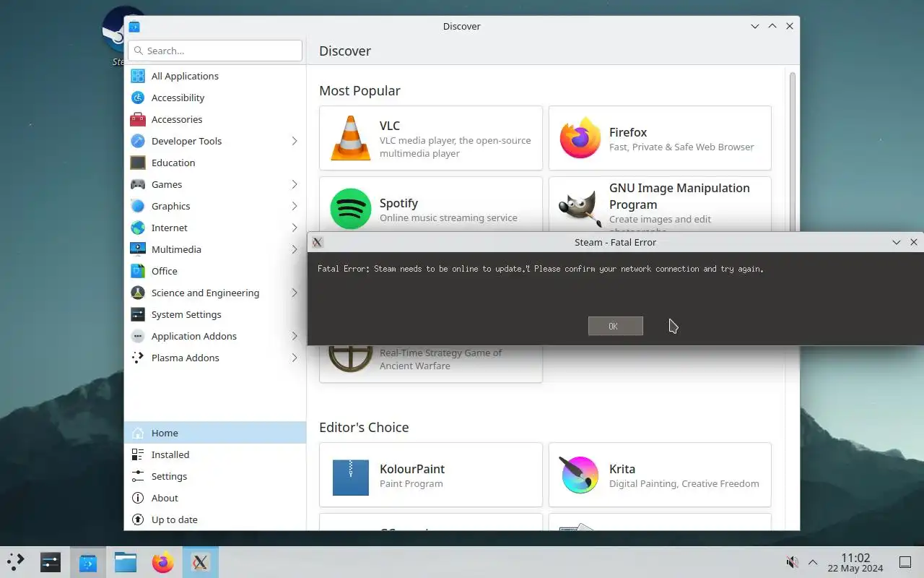Open the Installed apps page

pyautogui.click(x=215, y=454)
